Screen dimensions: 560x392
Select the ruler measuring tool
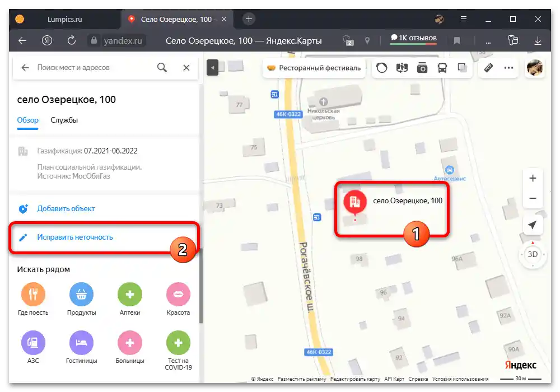[488, 68]
